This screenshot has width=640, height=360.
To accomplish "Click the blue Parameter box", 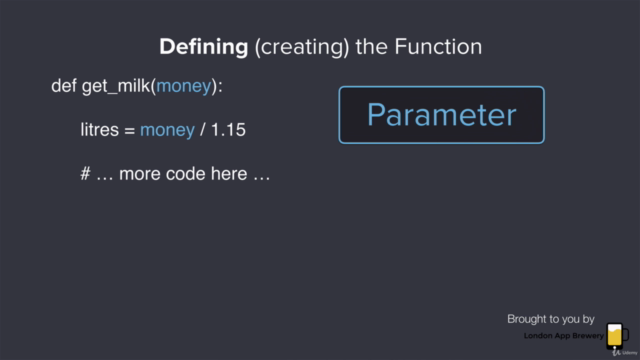I will point(442,115).
